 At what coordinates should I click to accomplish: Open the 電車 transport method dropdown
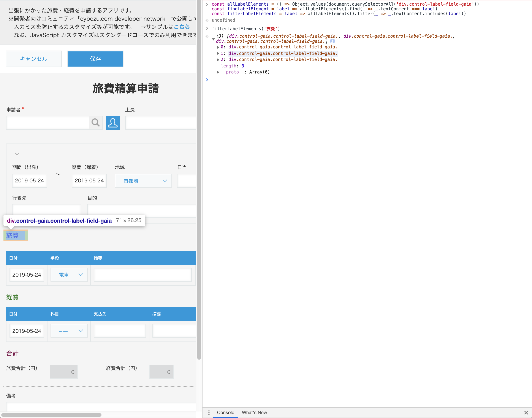69,275
